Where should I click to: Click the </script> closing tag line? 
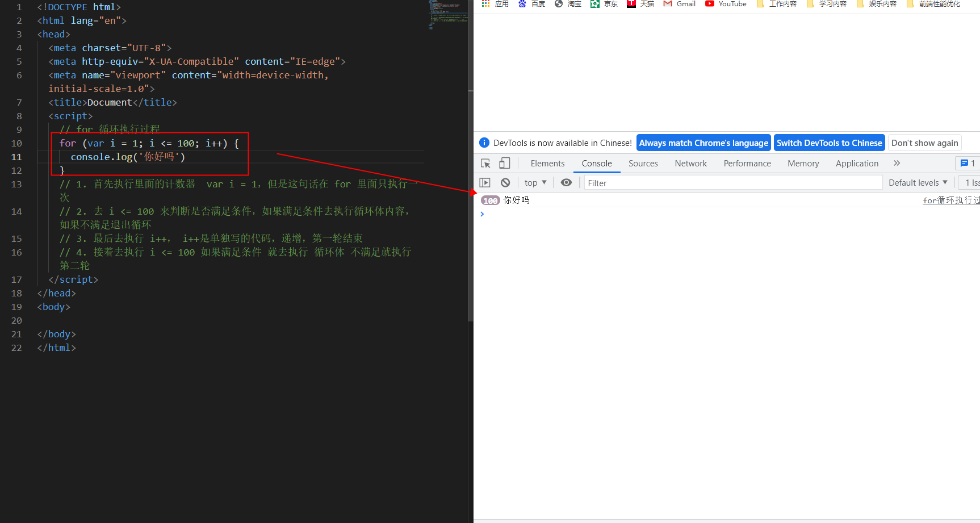[x=73, y=279]
